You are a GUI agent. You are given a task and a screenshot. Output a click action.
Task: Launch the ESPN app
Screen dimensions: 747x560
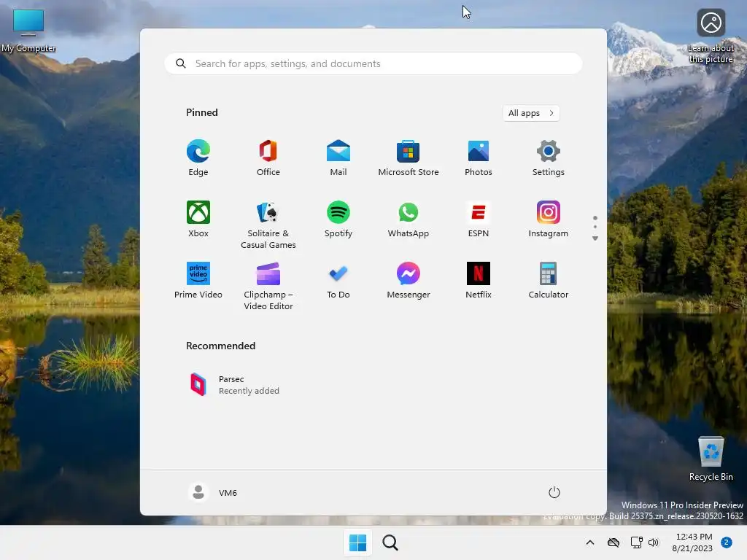coord(479,219)
